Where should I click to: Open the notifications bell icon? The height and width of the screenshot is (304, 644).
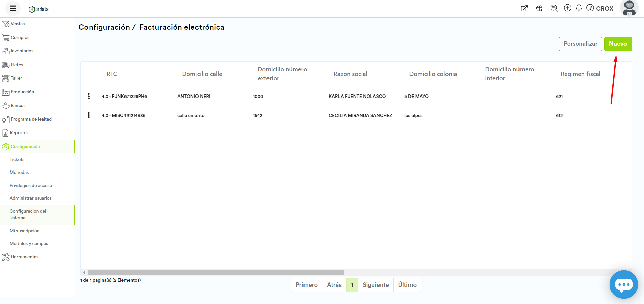coord(579,8)
